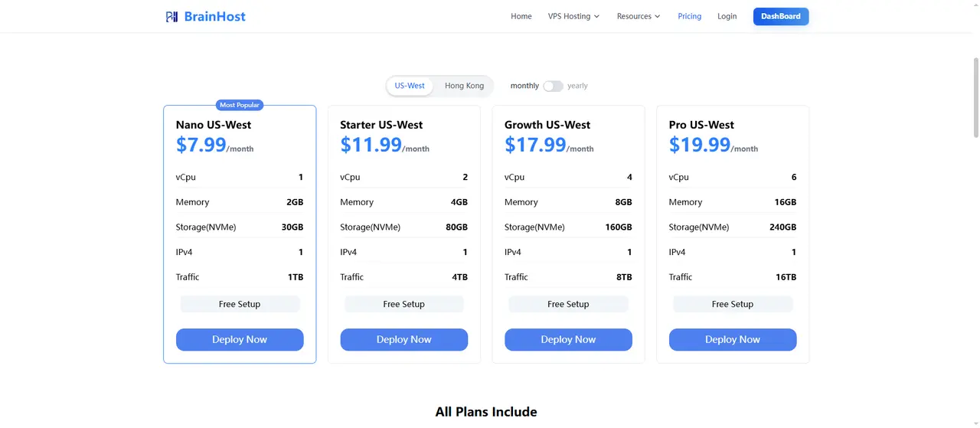
Task: Click the 4GB memory value in Starter
Action: tap(459, 202)
